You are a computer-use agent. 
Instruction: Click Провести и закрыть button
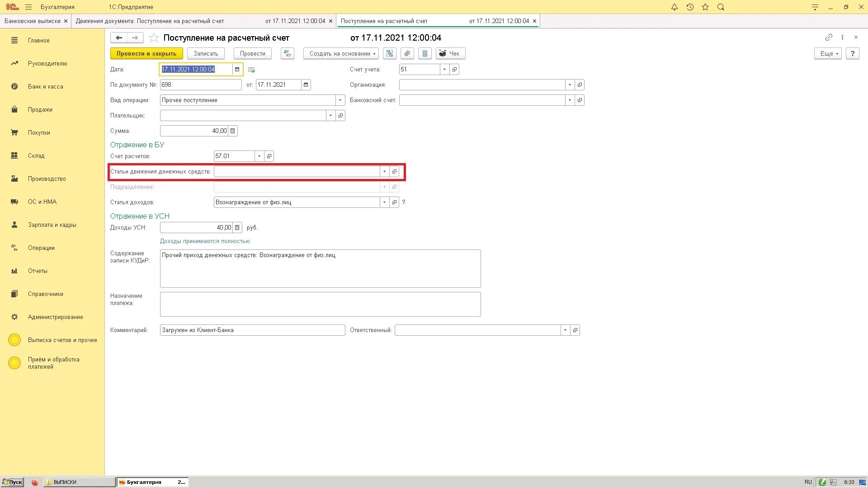[x=146, y=53]
